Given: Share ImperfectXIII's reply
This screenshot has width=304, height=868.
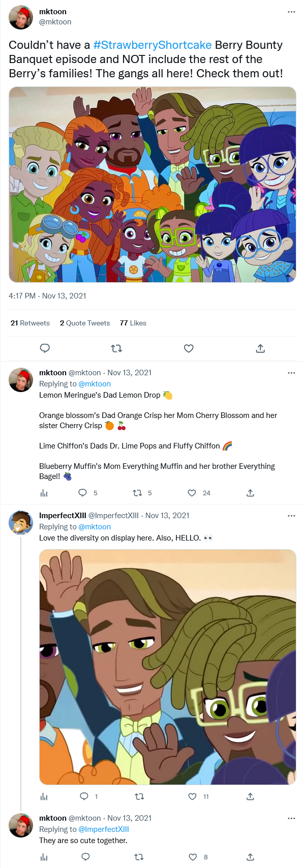Looking at the screenshot, I should [x=250, y=796].
